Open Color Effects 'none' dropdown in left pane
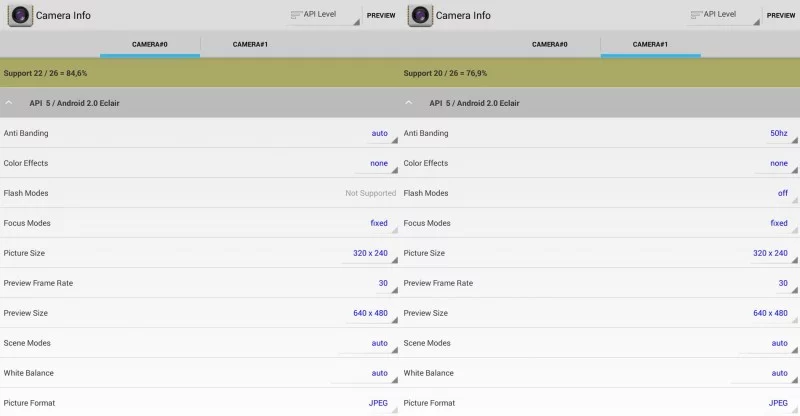This screenshot has height=416, width=800. (x=377, y=164)
